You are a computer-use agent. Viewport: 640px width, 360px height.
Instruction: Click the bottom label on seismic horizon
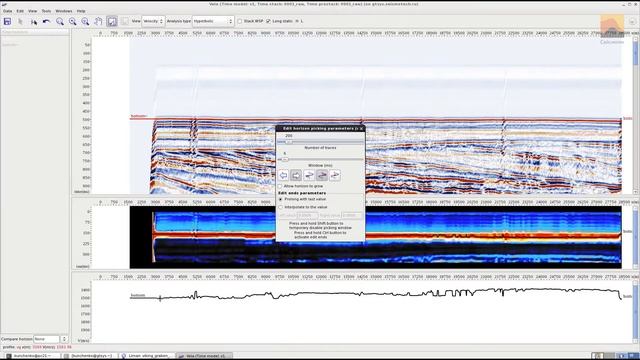(138, 116)
